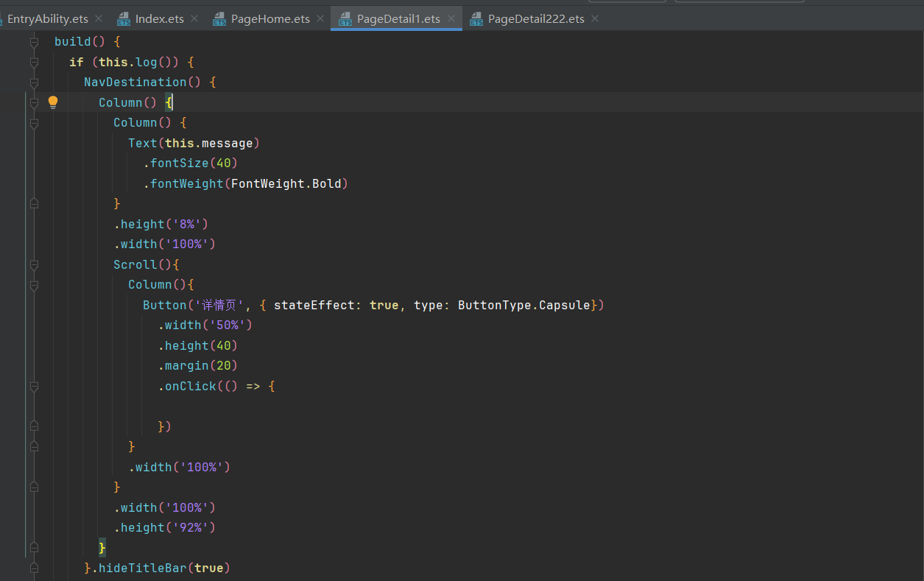Place cursor on FontWeight.Bold
924x581 pixels.
click(x=286, y=183)
